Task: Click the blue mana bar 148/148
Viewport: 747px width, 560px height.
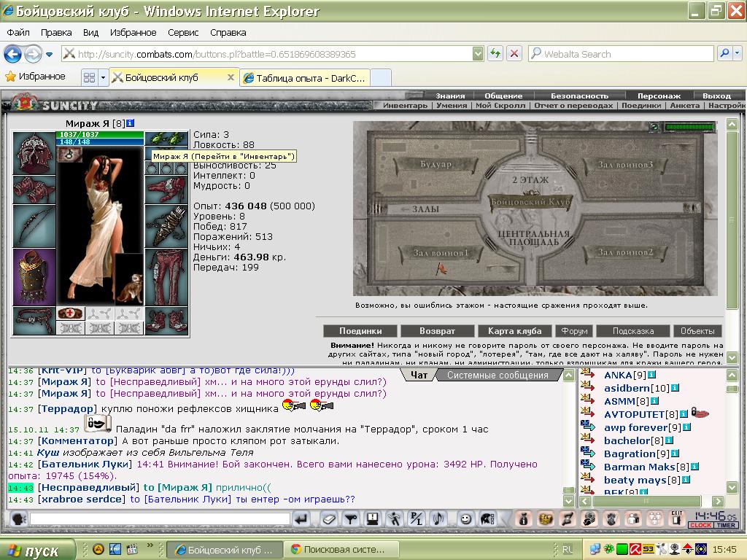Action: pyautogui.click(x=100, y=141)
